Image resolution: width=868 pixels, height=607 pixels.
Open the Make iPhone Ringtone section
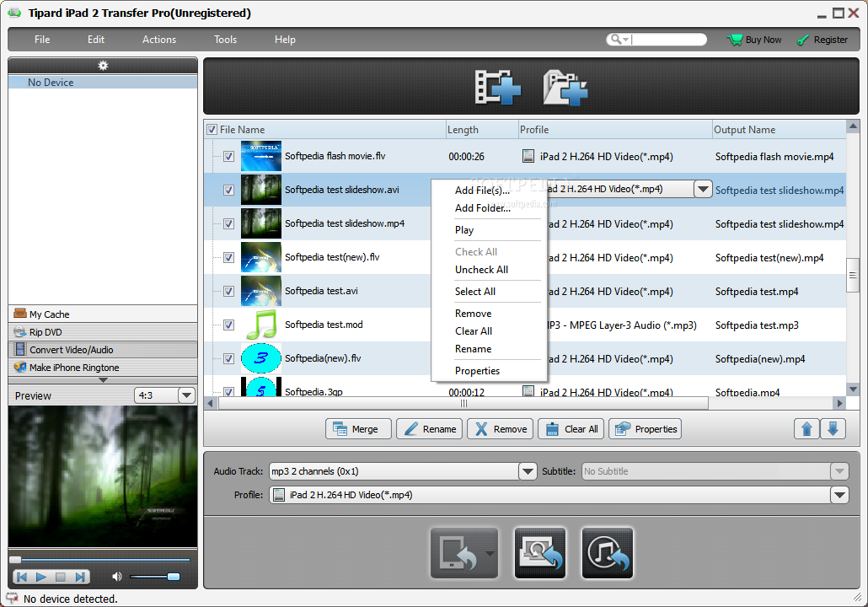[103, 368]
